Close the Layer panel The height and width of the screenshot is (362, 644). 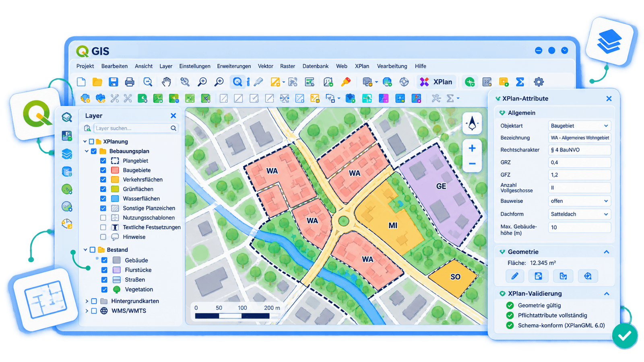click(x=173, y=116)
